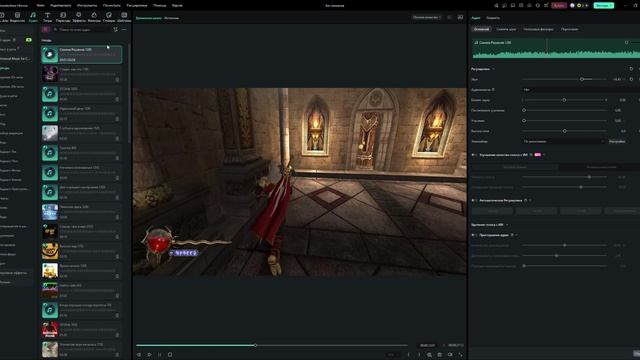Image resolution: width=640 pixels, height=360 pixels.
Task: Open the three-dots more menu in audio library
Action: click(x=124, y=29)
